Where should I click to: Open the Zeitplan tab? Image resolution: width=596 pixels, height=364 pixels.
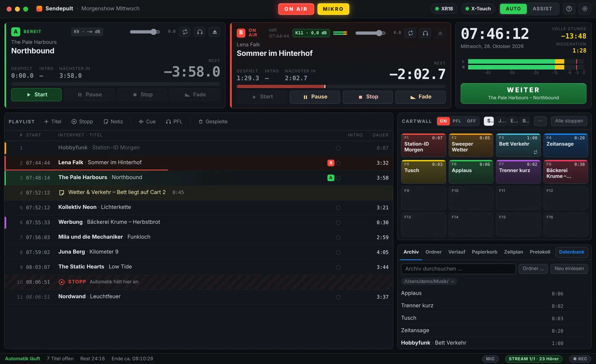[514, 252]
